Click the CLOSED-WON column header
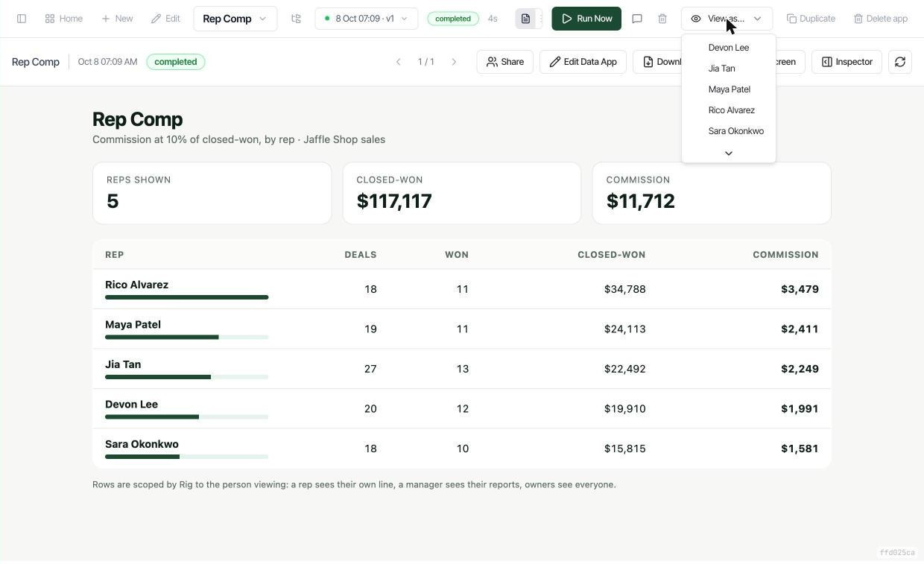924x564 pixels. (x=612, y=255)
